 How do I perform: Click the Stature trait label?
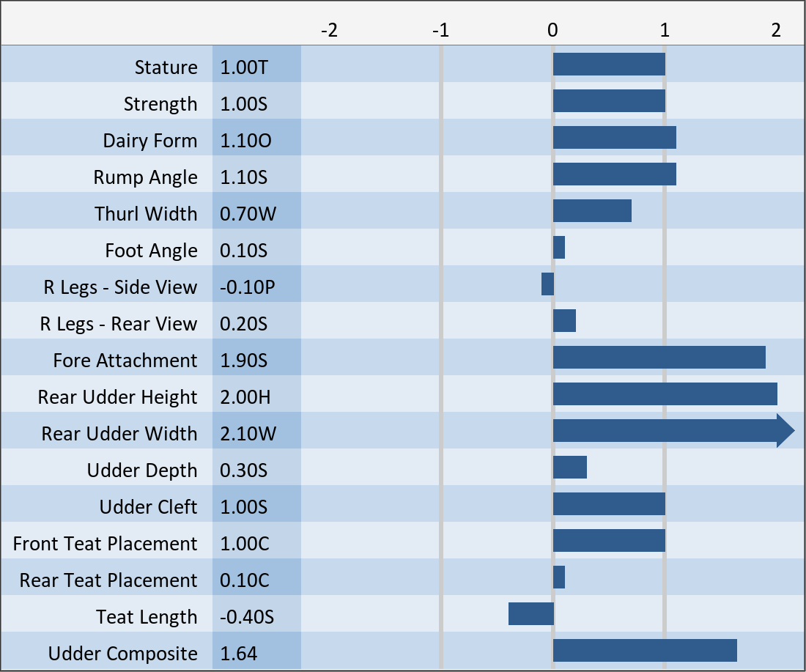[166, 67]
